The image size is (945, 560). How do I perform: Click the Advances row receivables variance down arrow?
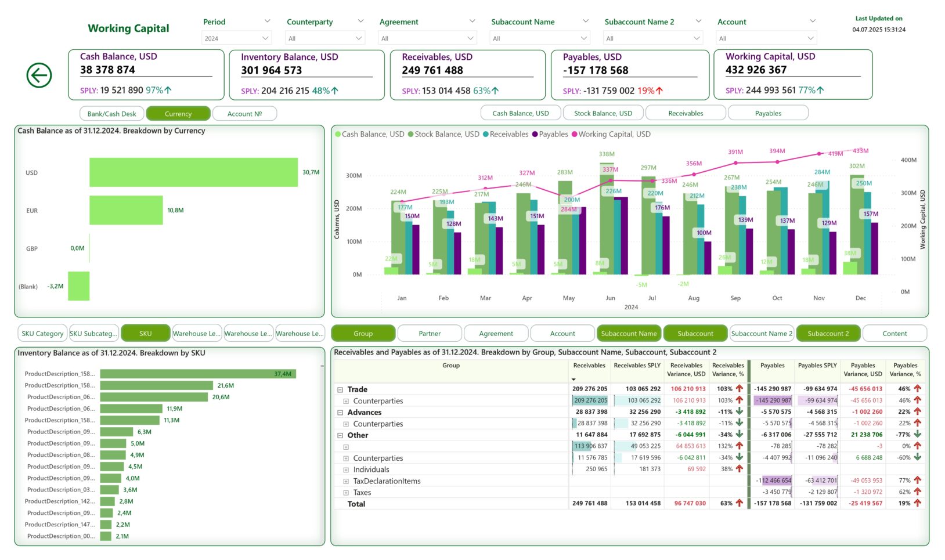740,411
